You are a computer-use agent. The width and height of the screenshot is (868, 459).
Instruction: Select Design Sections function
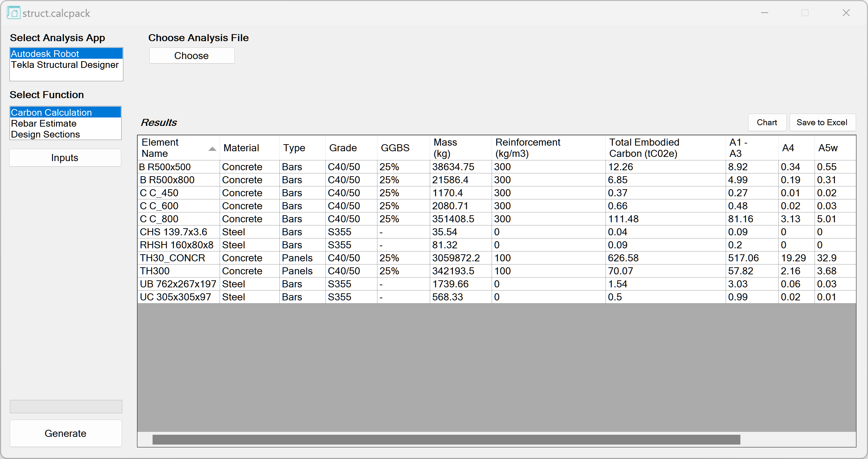(x=46, y=134)
